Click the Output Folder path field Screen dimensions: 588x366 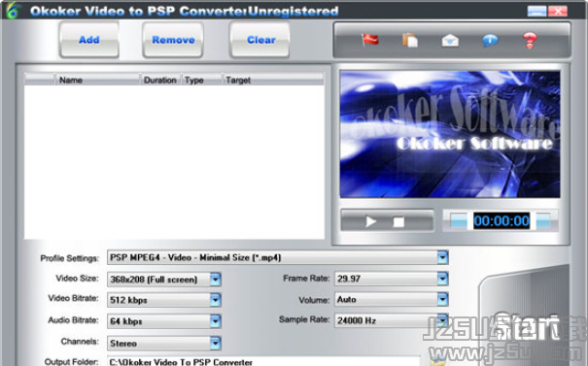pyautogui.click(x=263, y=361)
